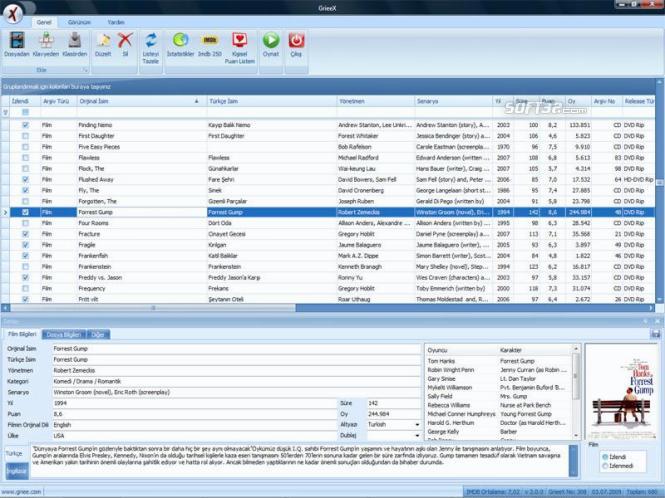Click the Dosyadan add-from-file icon

[17, 40]
